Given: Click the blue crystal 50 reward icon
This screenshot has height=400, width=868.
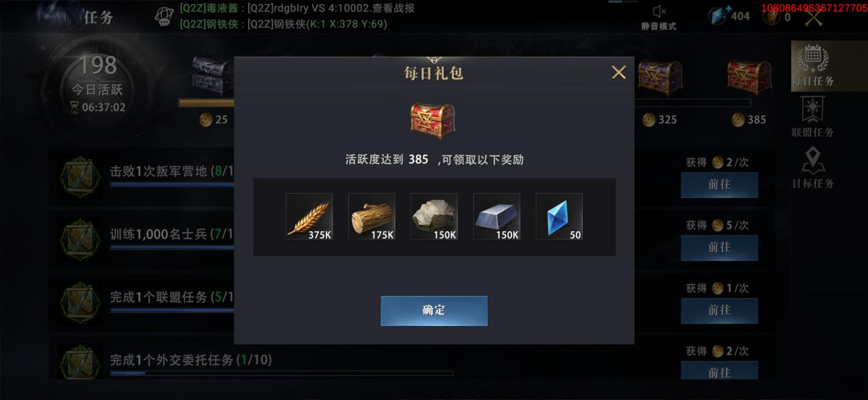Looking at the screenshot, I should point(559,216).
